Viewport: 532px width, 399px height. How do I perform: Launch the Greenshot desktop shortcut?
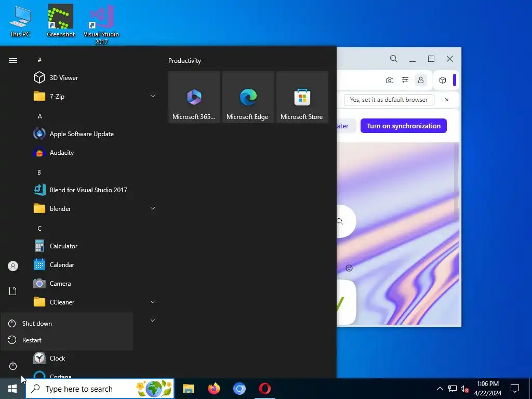point(61,21)
